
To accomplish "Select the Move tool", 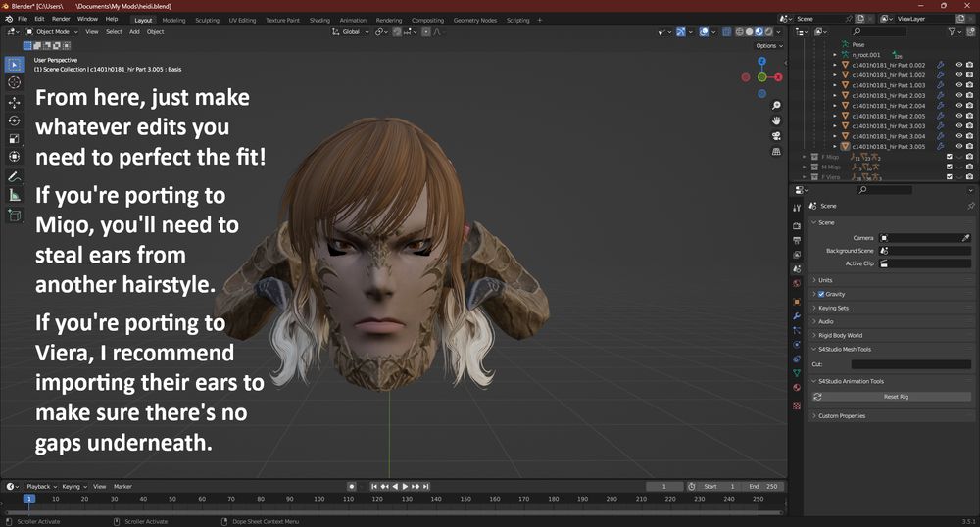I will point(15,103).
